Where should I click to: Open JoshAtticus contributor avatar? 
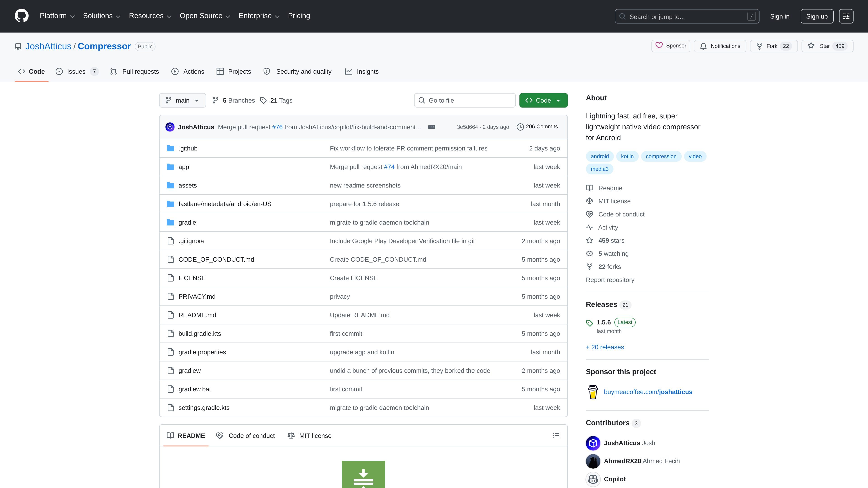point(593,443)
